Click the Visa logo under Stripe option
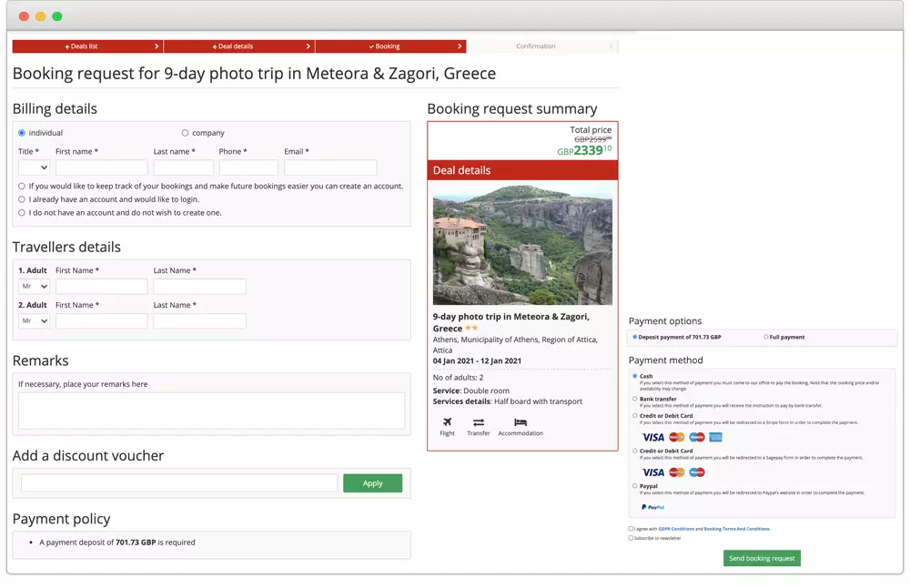Viewport: 910px width, 588px height. pyautogui.click(x=653, y=437)
